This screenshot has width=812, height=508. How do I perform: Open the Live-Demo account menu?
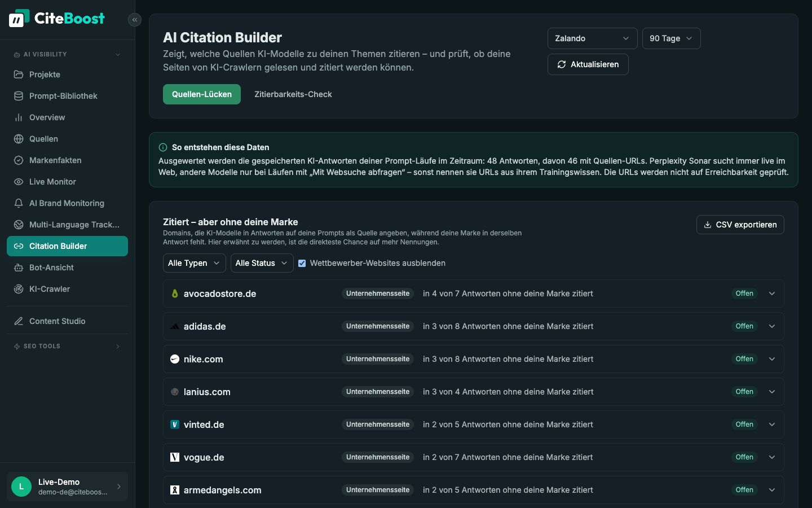coord(67,487)
